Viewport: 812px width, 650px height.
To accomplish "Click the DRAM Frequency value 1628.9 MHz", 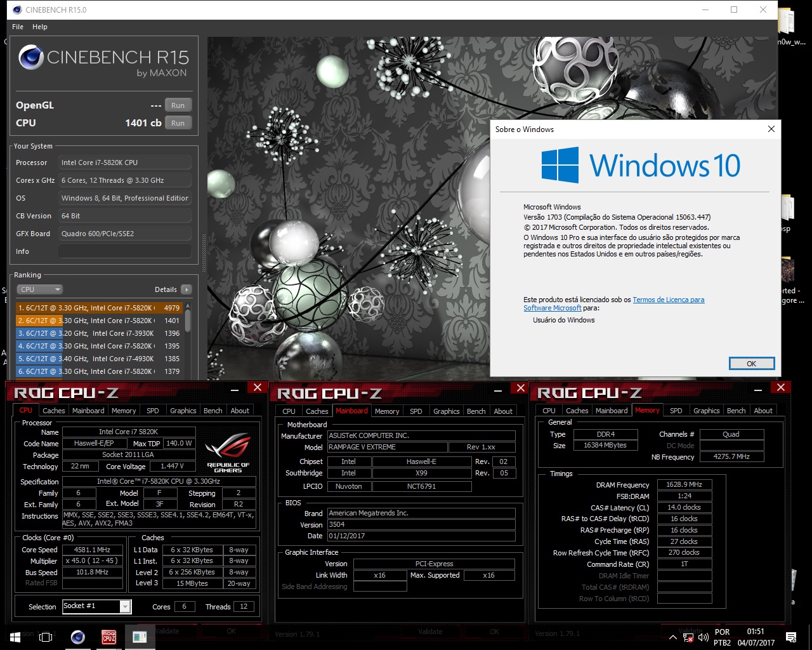I will click(x=684, y=484).
